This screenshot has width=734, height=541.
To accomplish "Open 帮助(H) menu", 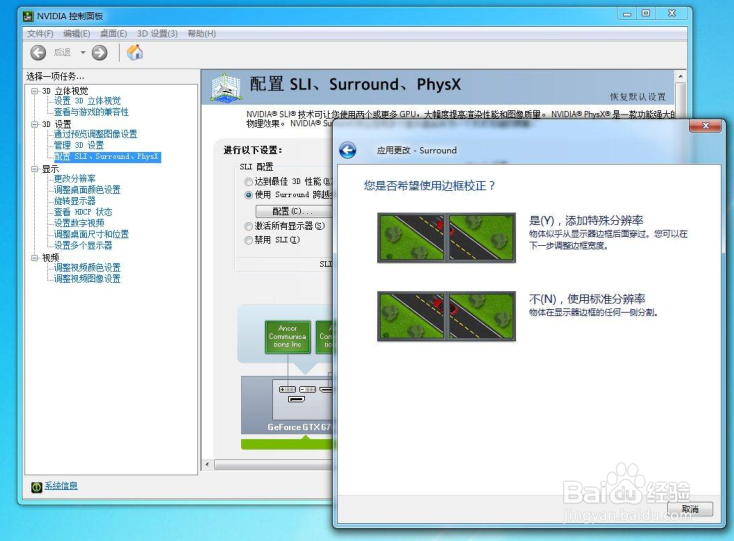I will point(202,34).
